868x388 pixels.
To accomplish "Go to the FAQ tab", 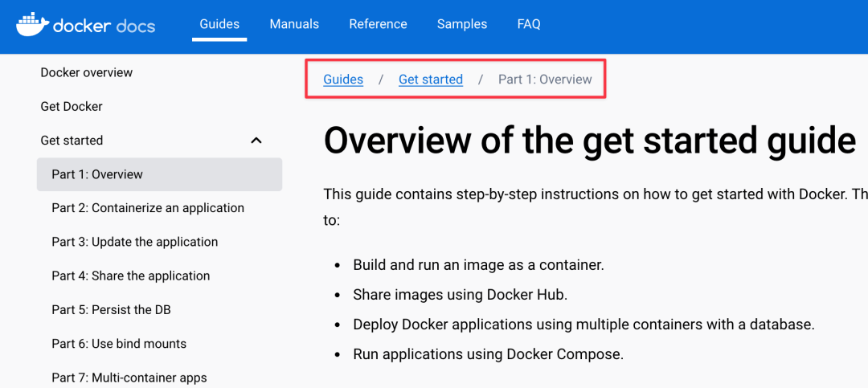I will pos(529,24).
